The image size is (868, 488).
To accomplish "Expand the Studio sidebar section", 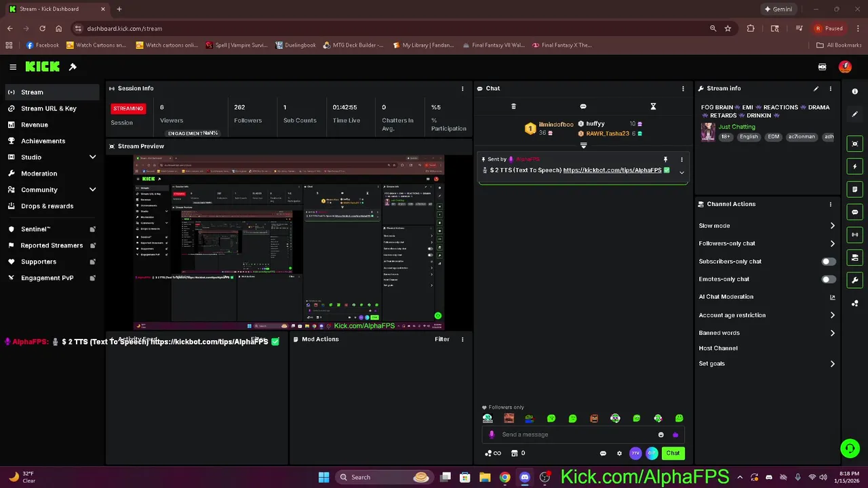I will (93, 157).
